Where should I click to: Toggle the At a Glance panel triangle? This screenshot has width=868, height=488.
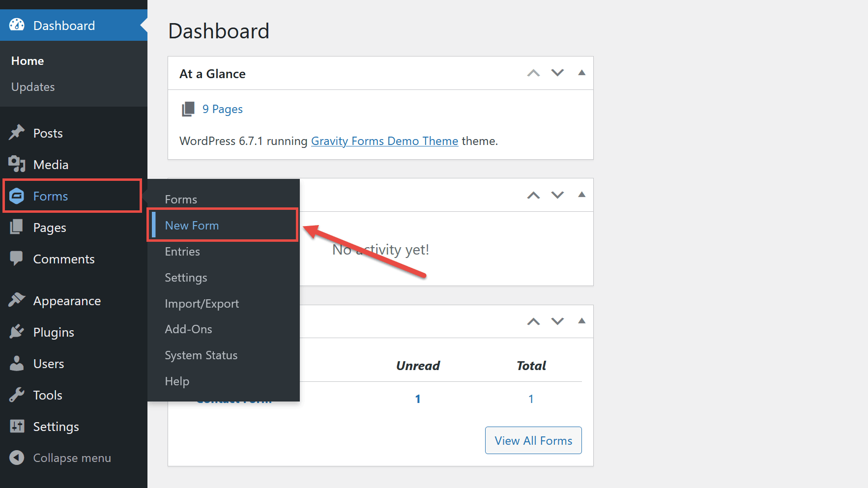pos(582,73)
